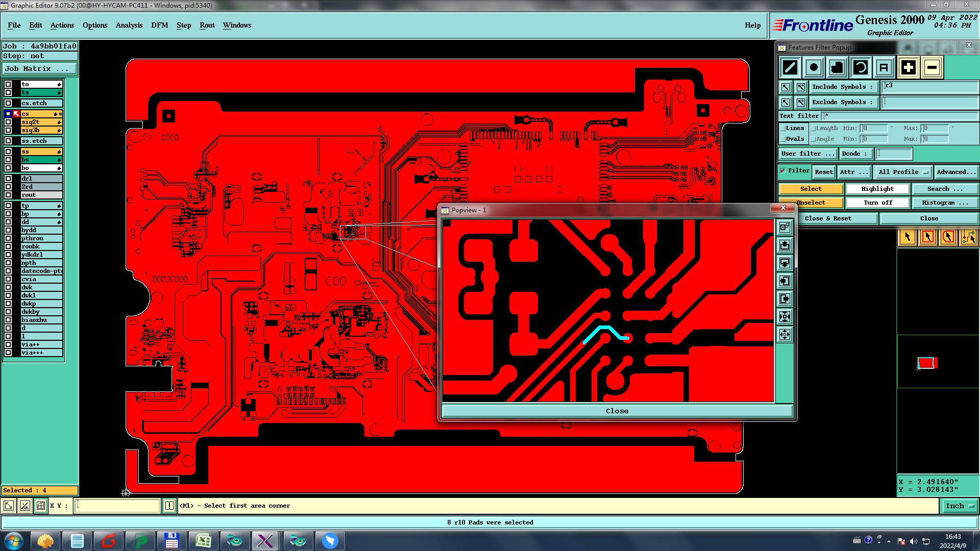Select the line feature filter icon

click(x=790, y=67)
